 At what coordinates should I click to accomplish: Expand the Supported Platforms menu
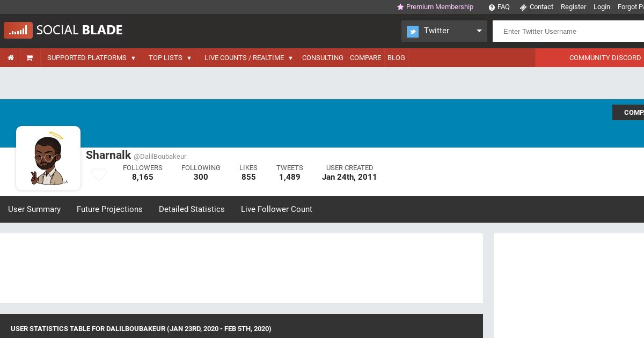point(91,57)
